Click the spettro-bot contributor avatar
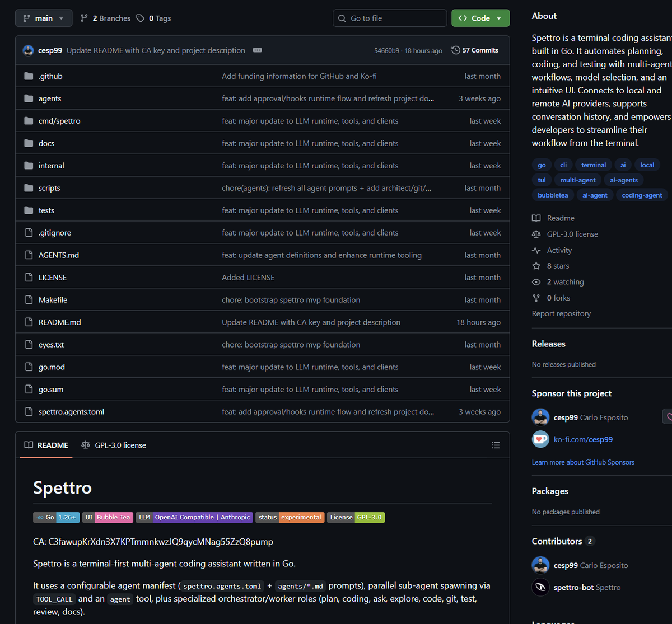This screenshot has height=624, width=672. (x=540, y=587)
